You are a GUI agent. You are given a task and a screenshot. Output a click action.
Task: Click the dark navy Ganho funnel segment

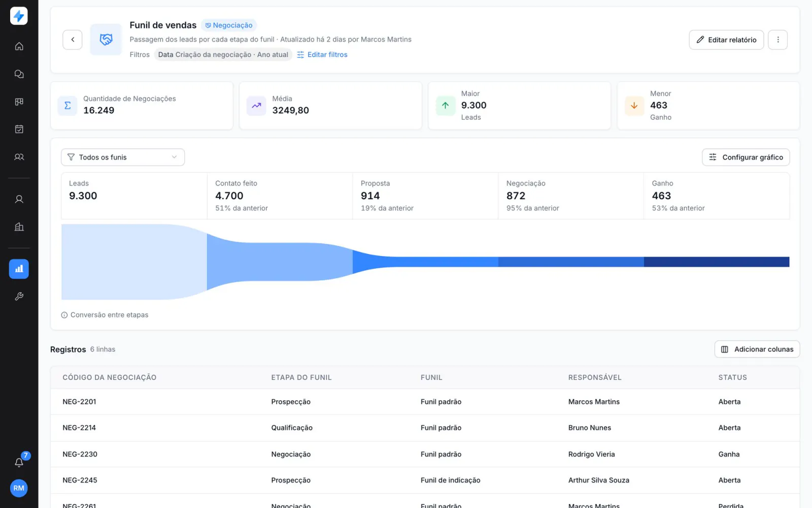click(x=717, y=262)
